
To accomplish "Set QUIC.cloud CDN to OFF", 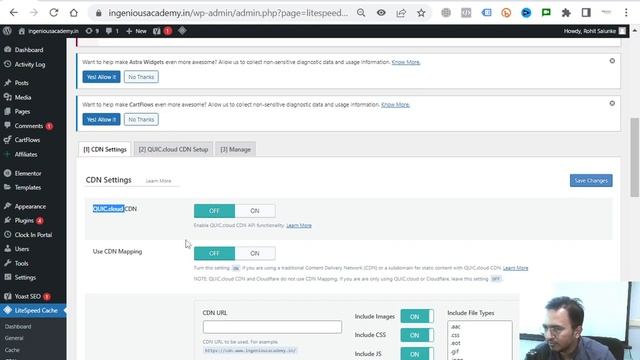I will click(x=214, y=211).
